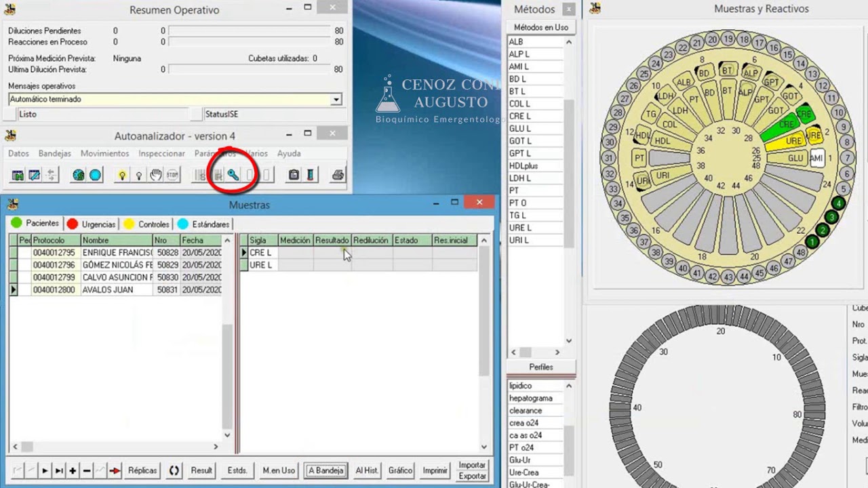Image resolution: width=868 pixels, height=488 pixels.
Task: Select the URE L row in results grid
Action: coord(359,265)
